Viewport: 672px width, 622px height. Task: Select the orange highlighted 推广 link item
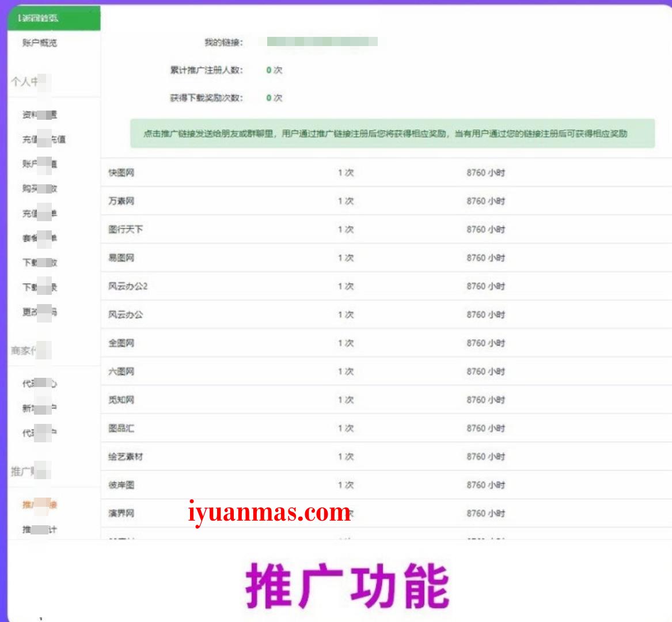click(39, 505)
